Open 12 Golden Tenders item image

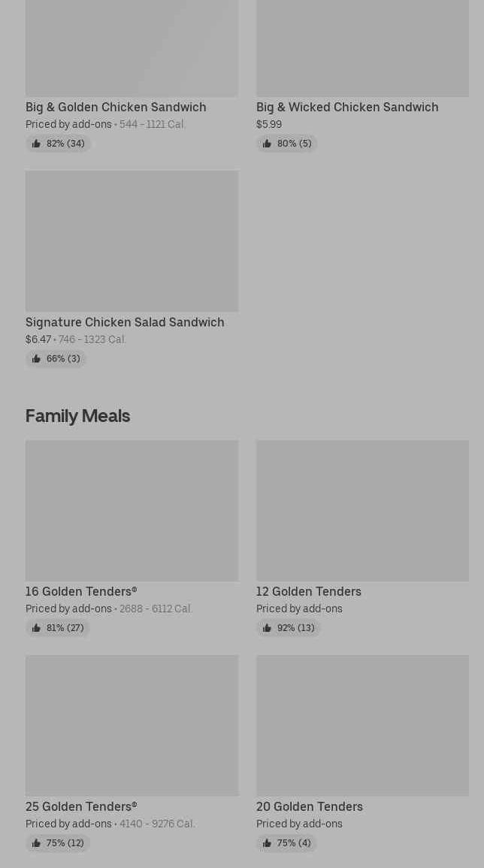(362, 511)
